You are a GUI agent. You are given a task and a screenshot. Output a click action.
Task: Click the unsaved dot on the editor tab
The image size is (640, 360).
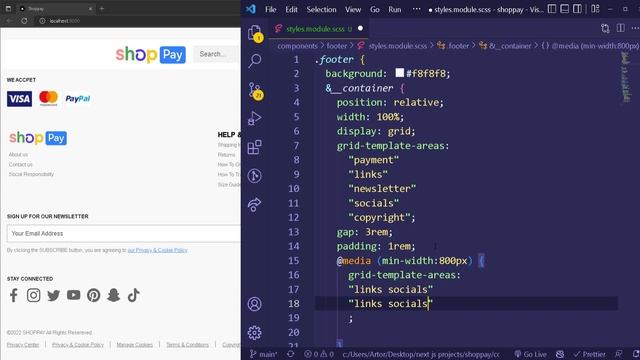pyautogui.click(x=360, y=28)
